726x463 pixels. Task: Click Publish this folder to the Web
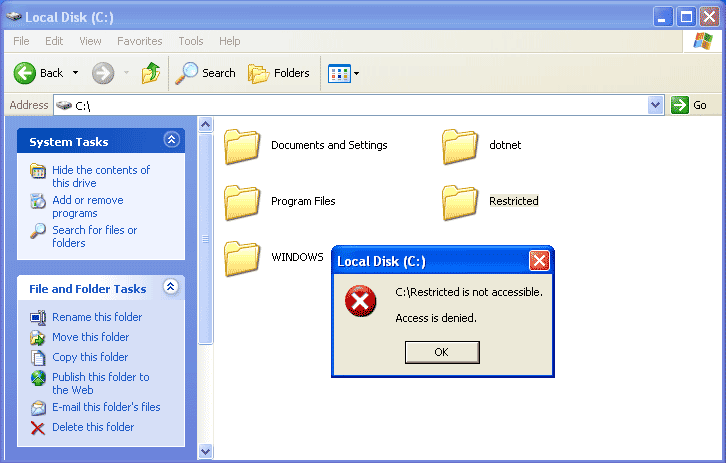(100, 383)
